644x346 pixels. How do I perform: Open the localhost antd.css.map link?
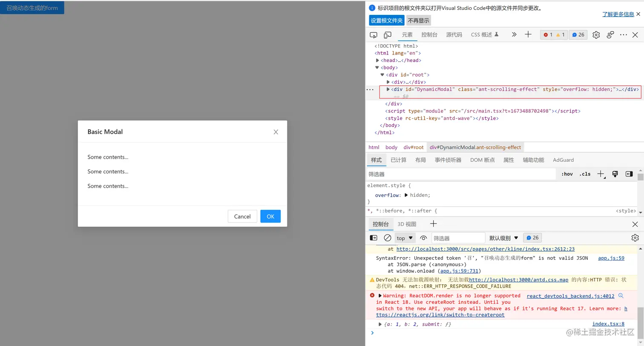pyautogui.click(x=518, y=280)
